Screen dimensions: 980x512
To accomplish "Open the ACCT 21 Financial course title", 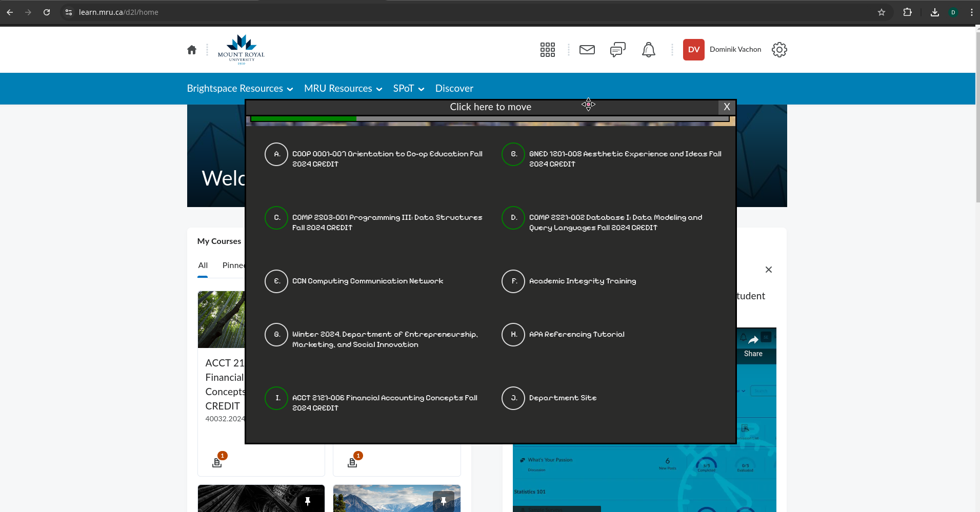I will click(x=225, y=384).
